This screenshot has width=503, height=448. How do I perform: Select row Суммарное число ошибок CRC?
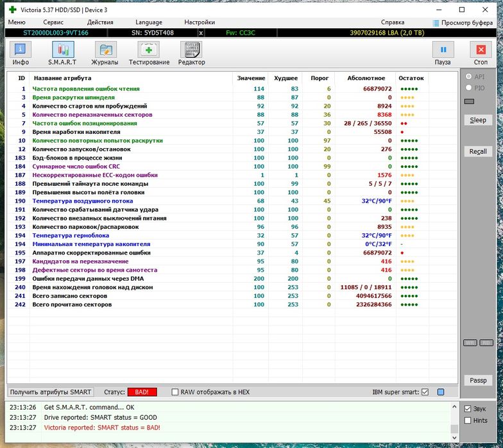(232, 167)
